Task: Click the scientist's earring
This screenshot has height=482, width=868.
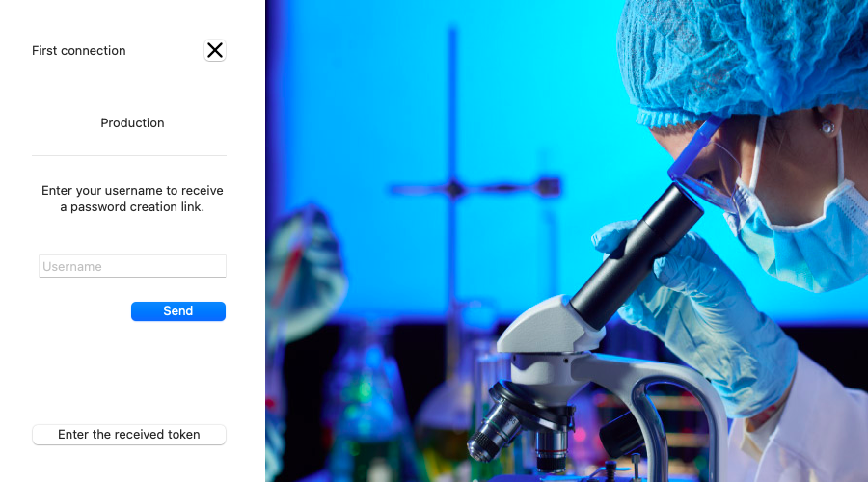Action: [827, 128]
